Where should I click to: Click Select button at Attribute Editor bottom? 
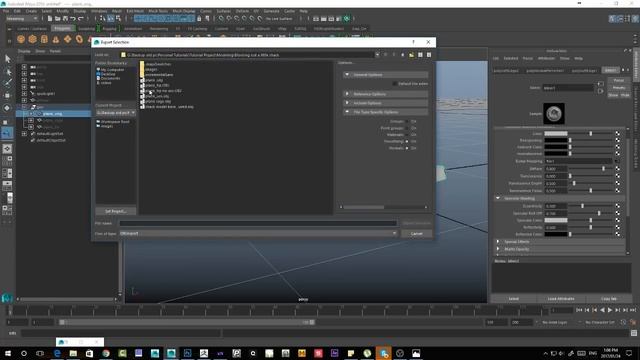(513, 299)
